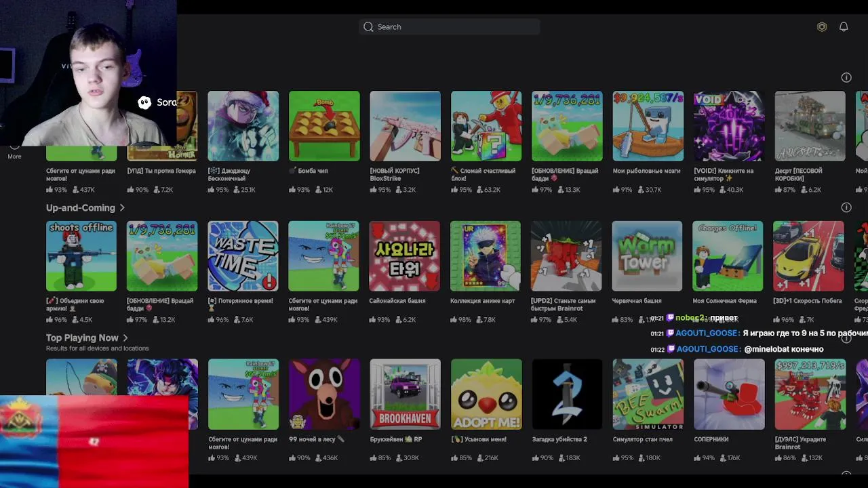868x488 pixels.
Task: Open 99 ночей в лесу thumbnail
Action: pyautogui.click(x=324, y=394)
